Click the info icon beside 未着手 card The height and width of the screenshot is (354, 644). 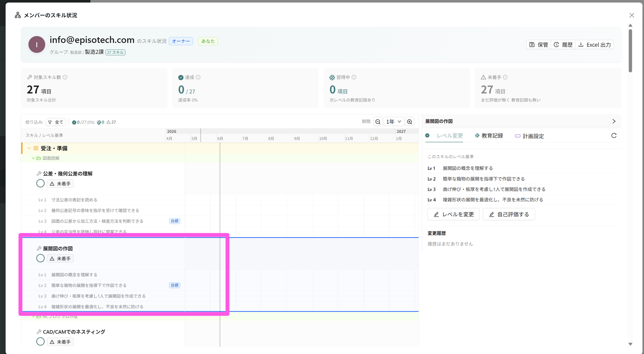coord(505,77)
